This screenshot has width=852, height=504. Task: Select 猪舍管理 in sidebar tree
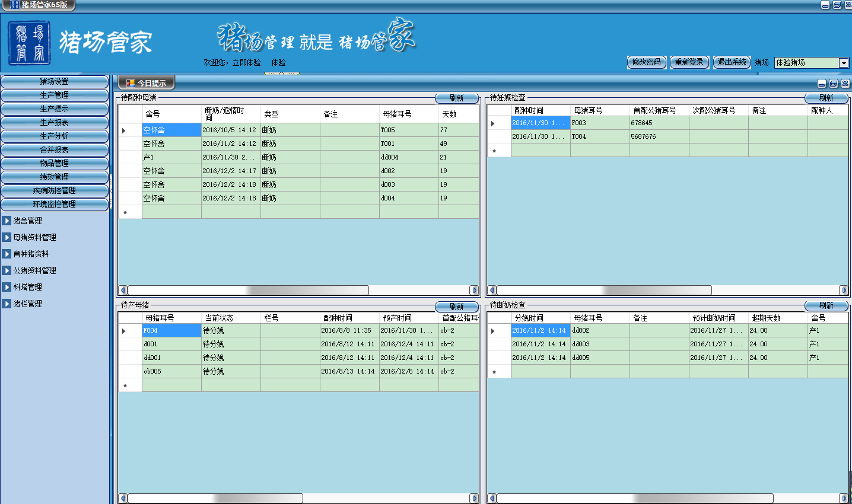(28, 221)
